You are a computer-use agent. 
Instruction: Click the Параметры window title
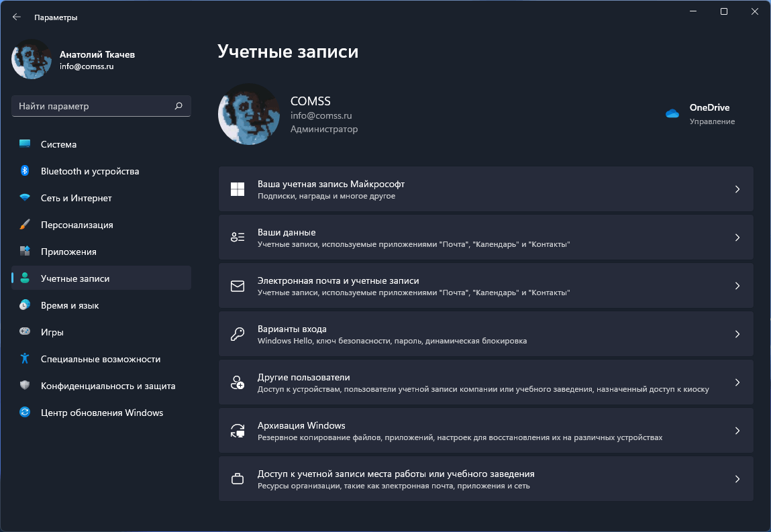click(x=56, y=17)
